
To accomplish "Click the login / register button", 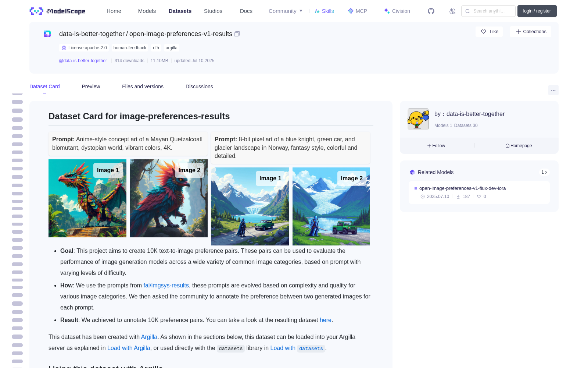I will pos(537,11).
